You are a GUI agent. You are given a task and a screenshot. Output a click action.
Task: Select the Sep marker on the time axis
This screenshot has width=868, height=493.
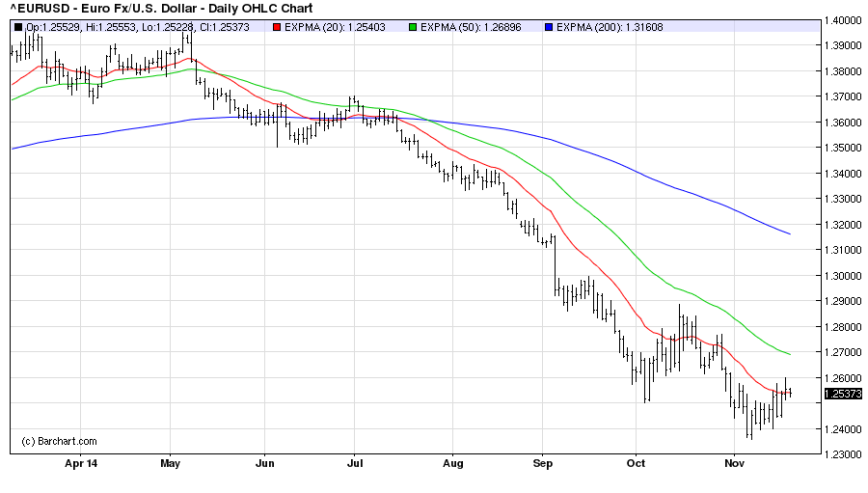tap(542, 463)
